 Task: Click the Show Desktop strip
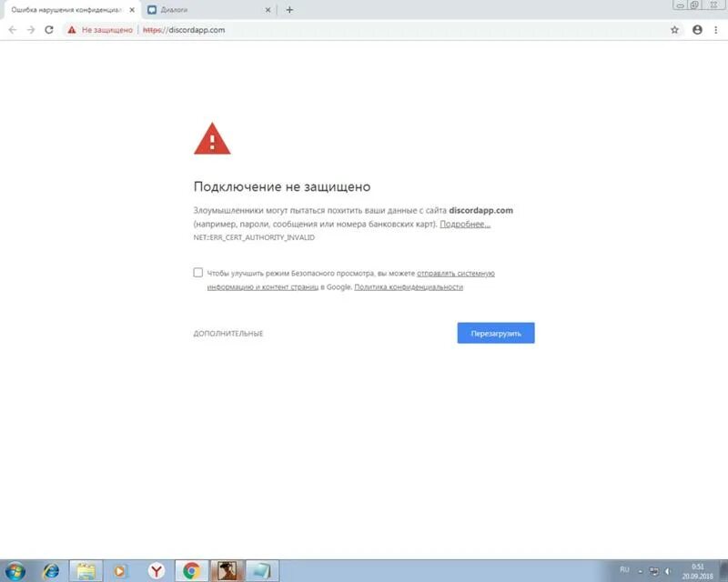724,571
